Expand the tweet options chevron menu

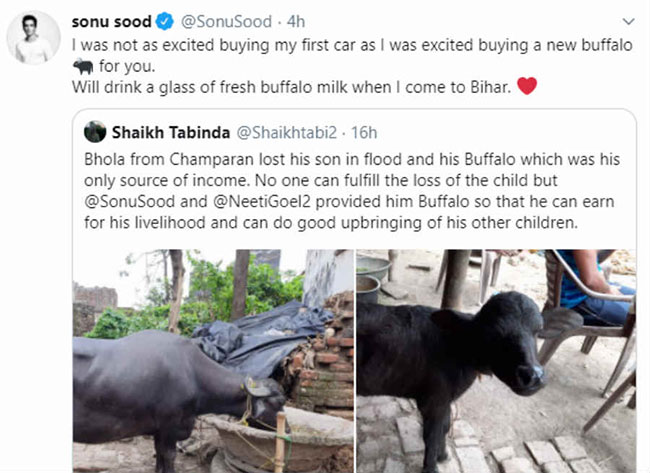626,20
